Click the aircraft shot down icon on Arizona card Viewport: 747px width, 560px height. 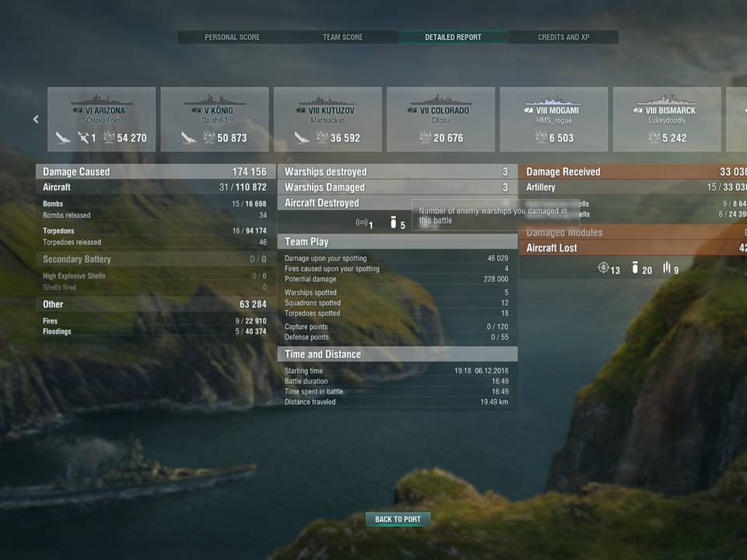83,138
